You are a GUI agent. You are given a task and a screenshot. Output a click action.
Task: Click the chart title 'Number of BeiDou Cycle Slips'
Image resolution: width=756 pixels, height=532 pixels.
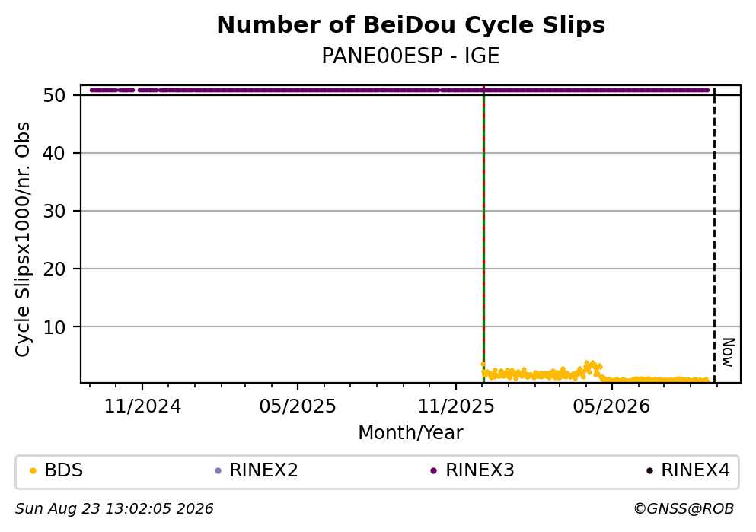(411, 25)
